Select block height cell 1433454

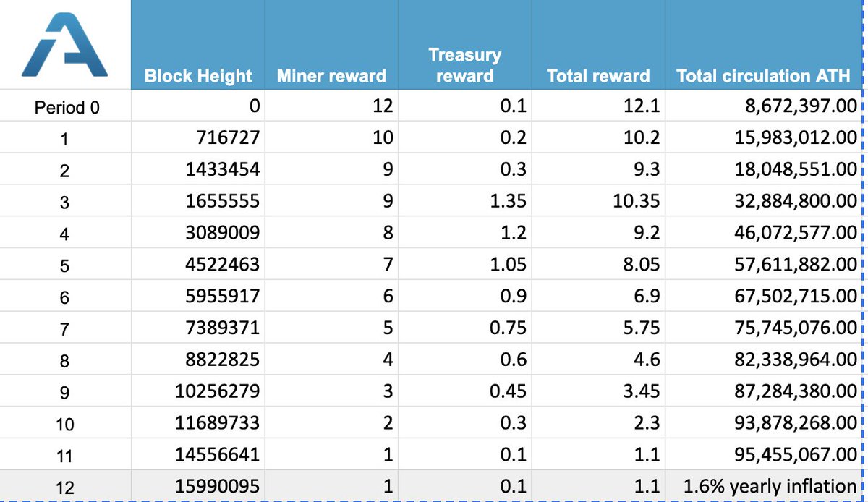[x=198, y=170]
